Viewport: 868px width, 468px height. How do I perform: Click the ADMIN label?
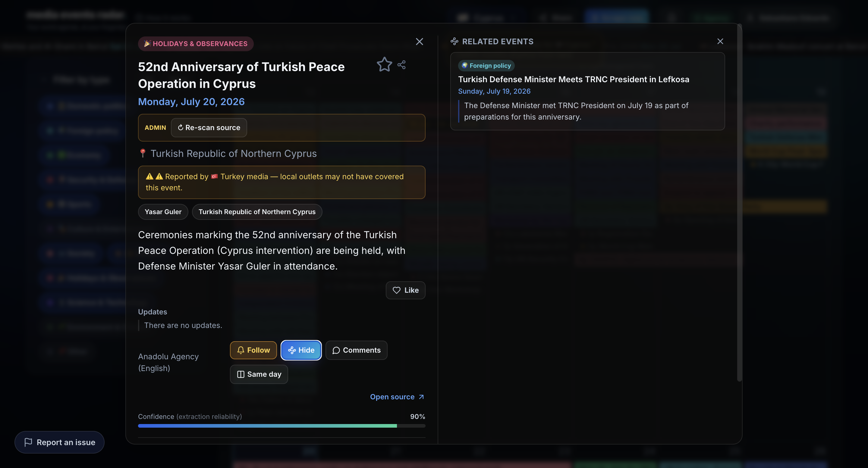[155, 128]
